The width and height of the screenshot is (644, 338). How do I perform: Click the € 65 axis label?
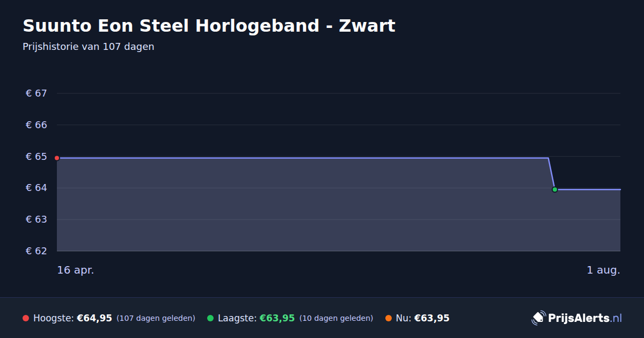(36, 157)
